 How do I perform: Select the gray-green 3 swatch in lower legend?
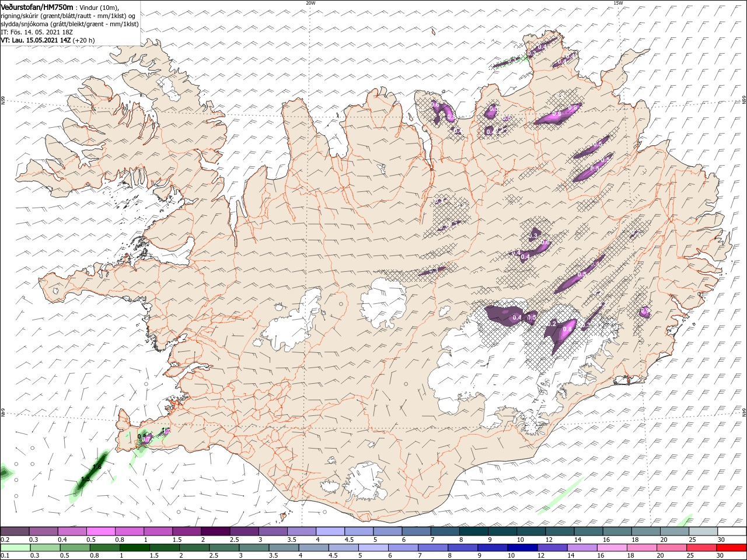point(254,548)
